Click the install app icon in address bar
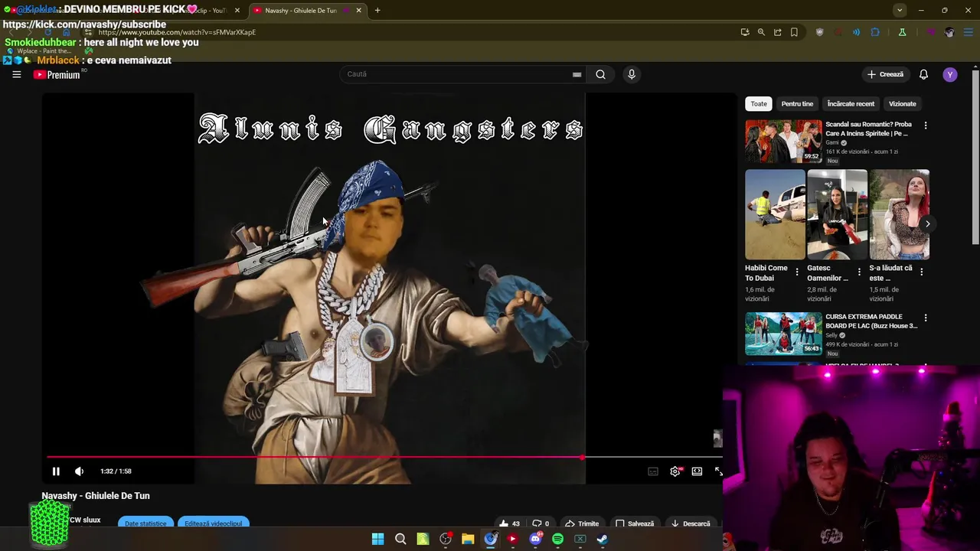 pyautogui.click(x=744, y=32)
